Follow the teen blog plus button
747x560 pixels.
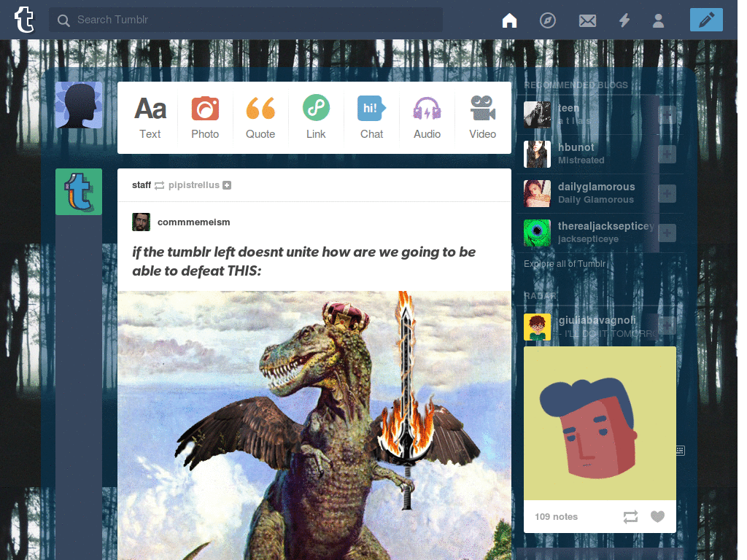click(x=667, y=114)
